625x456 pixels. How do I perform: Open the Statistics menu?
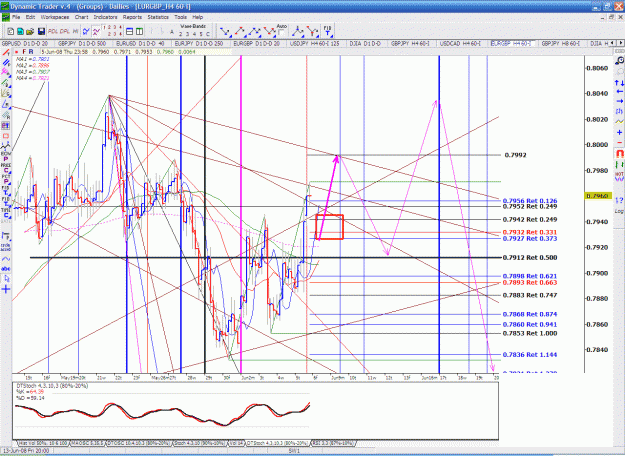[x=158, y=17]
